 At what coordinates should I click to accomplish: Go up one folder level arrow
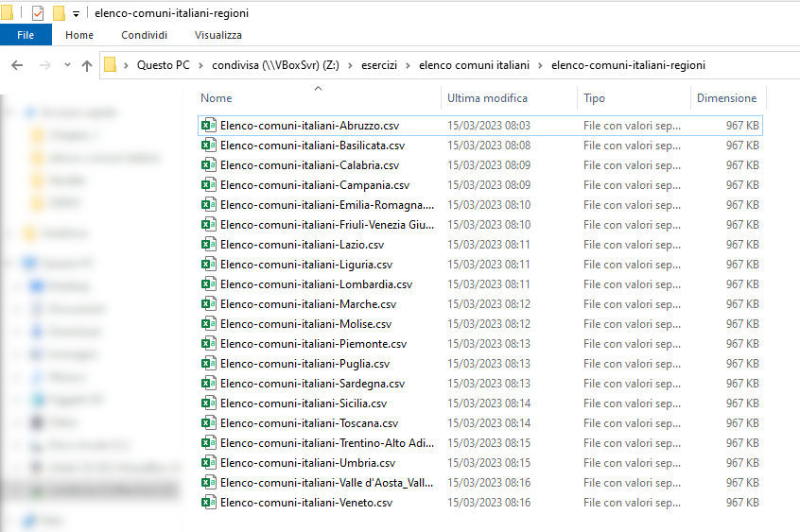click(x=87, y=65)
